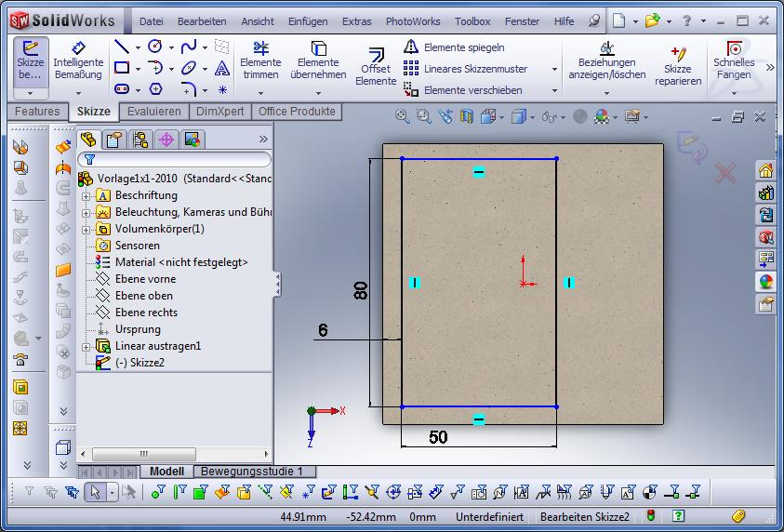
Task: Click the Intelligente Bemaßung dimension tool
Action: [78, 60]
